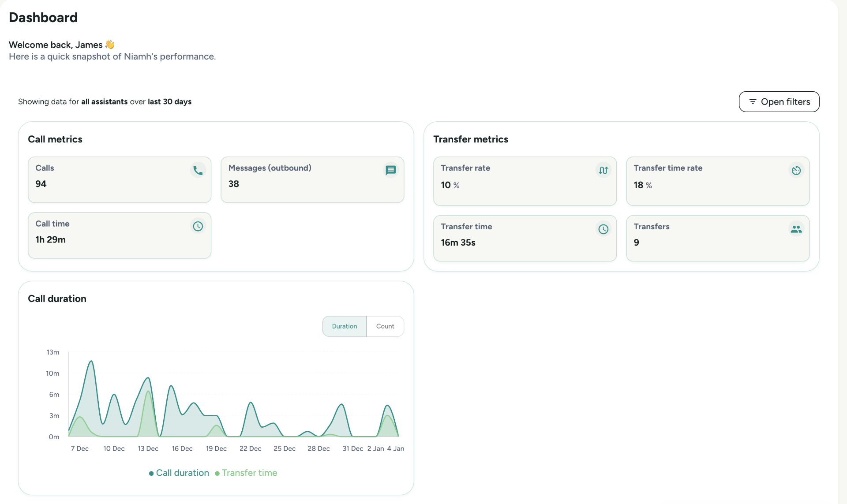The image size is (847, 504).
Task: Click the filter icon in Open filters button
Action: point(753,102)
